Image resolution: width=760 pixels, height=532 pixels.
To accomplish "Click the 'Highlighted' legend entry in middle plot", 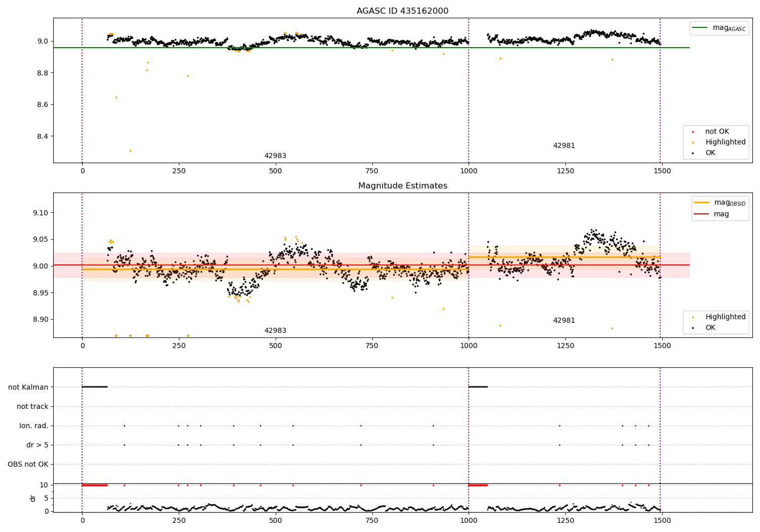I will [x=718, y=317].
